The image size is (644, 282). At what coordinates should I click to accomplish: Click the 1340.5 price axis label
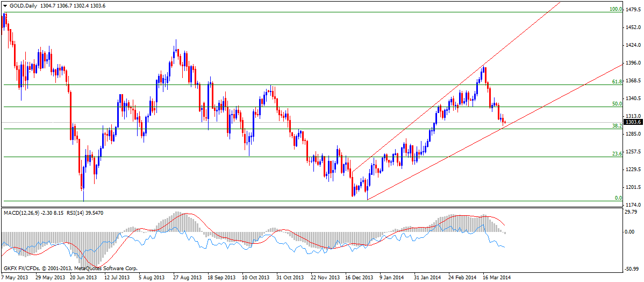[634, 98]
